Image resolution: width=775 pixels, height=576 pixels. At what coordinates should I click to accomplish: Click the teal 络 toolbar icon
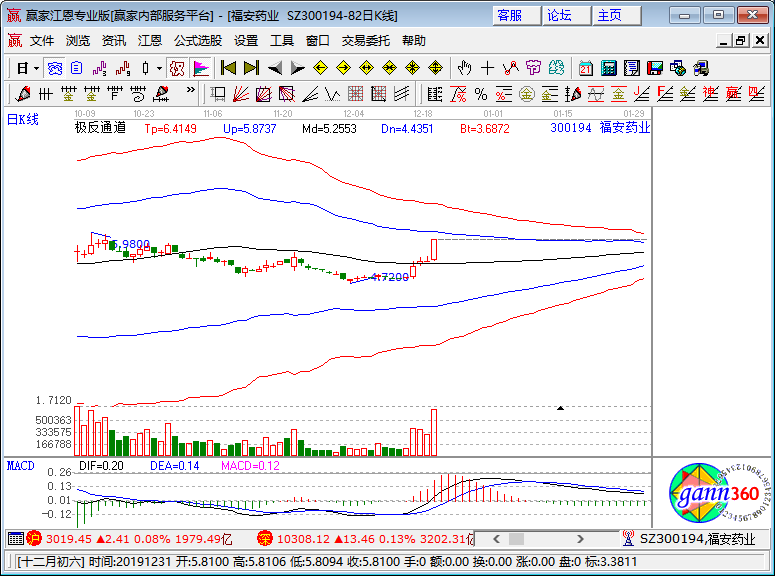pos(556,68)
